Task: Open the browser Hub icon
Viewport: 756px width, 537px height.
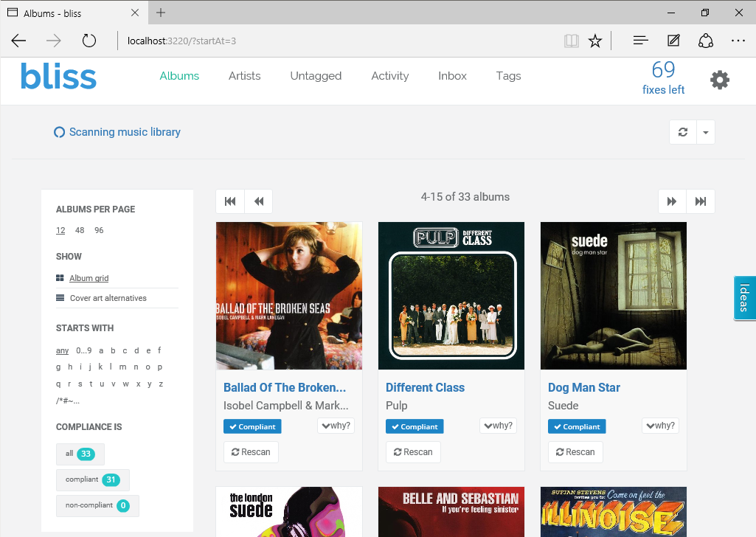Action: coord(640,41)
